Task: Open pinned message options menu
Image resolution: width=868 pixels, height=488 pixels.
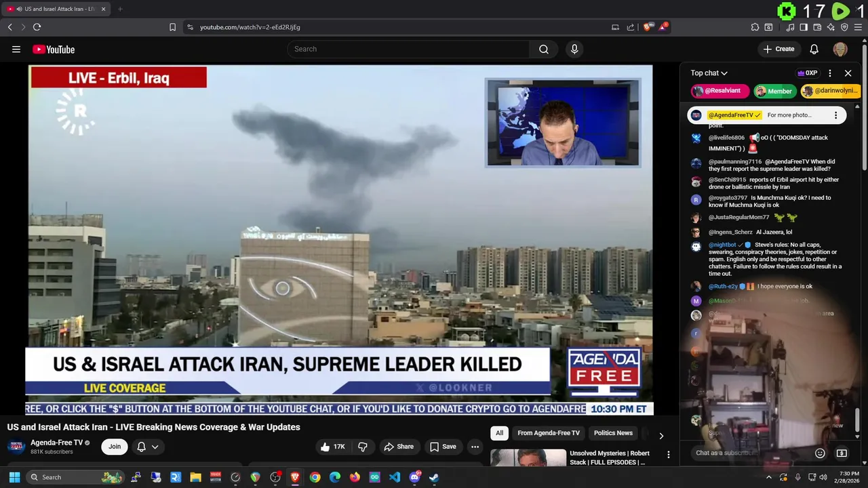Action: coord(835,115)
